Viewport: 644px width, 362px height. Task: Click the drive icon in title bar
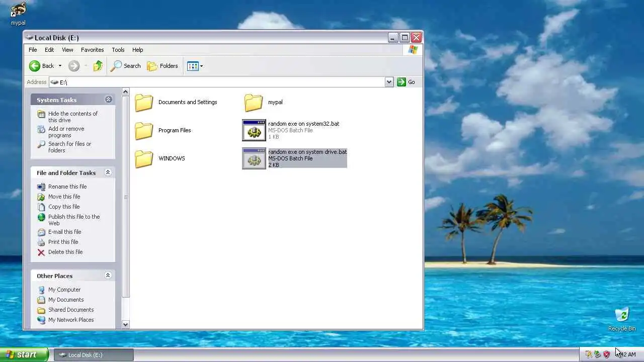click(x=30, y=38)
